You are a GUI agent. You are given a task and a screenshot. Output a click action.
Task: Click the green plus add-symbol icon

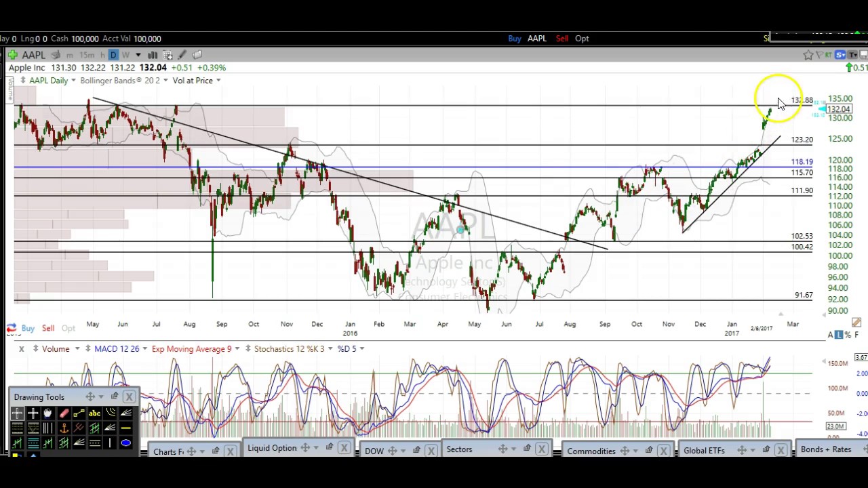point(12,55)
